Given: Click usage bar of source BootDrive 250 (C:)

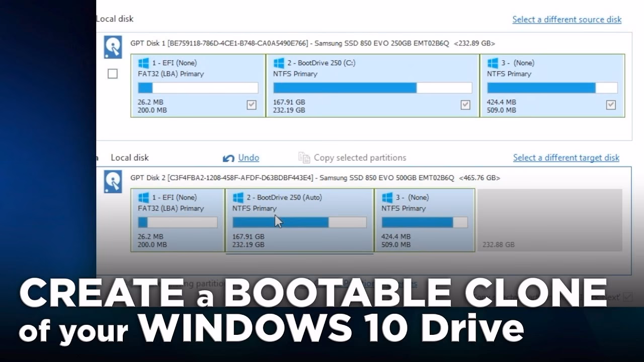Looking at the screenshot, I should click(x=372, y=88).
